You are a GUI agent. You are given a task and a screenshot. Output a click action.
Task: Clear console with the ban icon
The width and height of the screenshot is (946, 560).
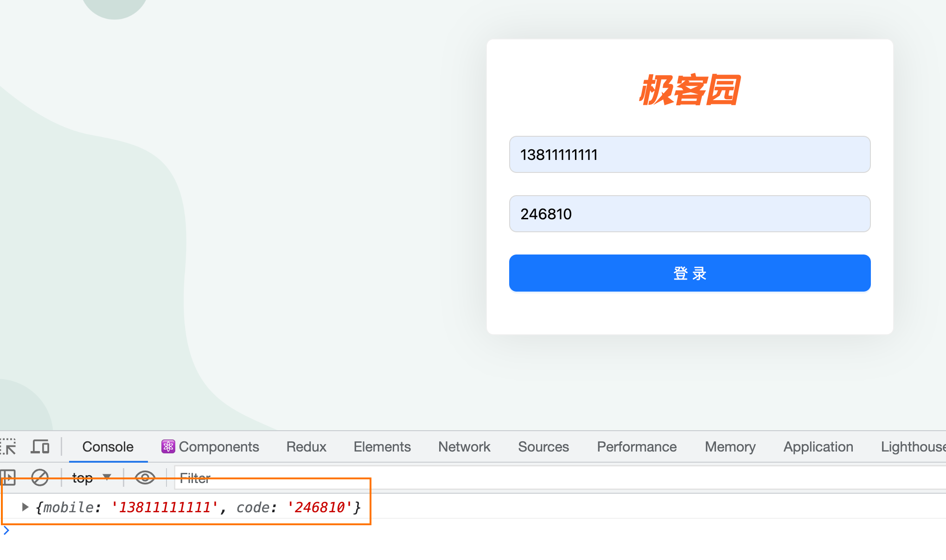point(40,477)
